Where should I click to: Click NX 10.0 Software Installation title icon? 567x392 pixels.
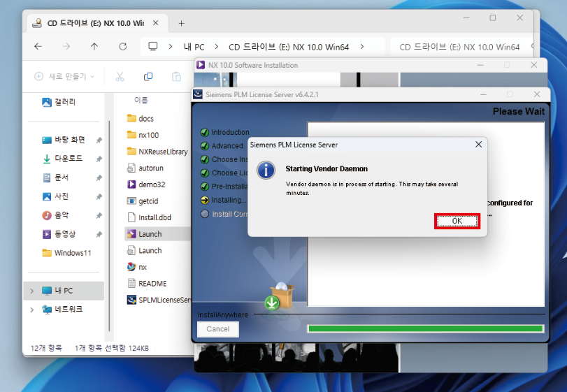point(201,65)
